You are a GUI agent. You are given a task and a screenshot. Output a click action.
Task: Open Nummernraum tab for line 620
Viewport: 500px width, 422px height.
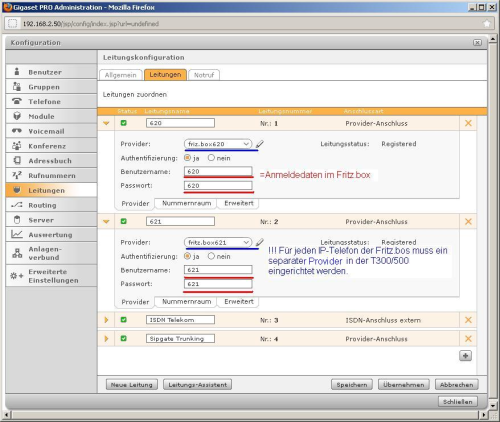(x=186, y=203)
